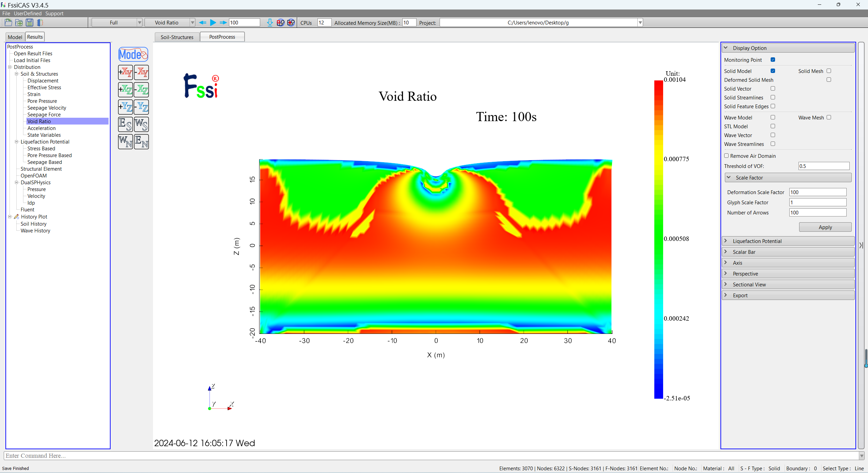This screenshot has height=473, width=868.
Task: Uncheck Solid Model checkbox
Action: [773, 71]
